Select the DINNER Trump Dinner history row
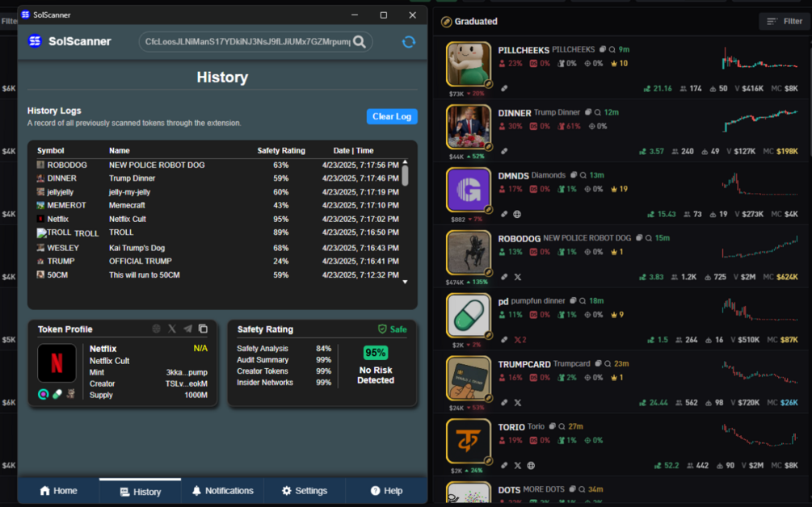 pos(218,178)
